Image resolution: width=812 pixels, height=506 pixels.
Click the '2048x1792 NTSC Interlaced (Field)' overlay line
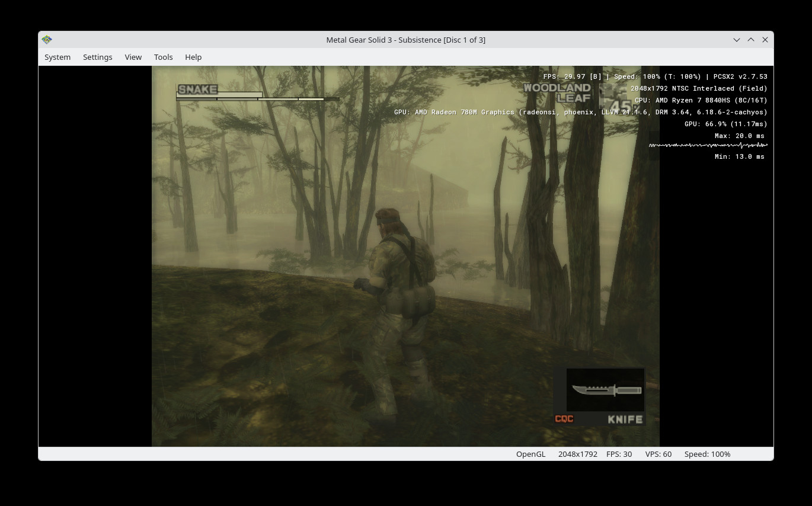(699, 88)
